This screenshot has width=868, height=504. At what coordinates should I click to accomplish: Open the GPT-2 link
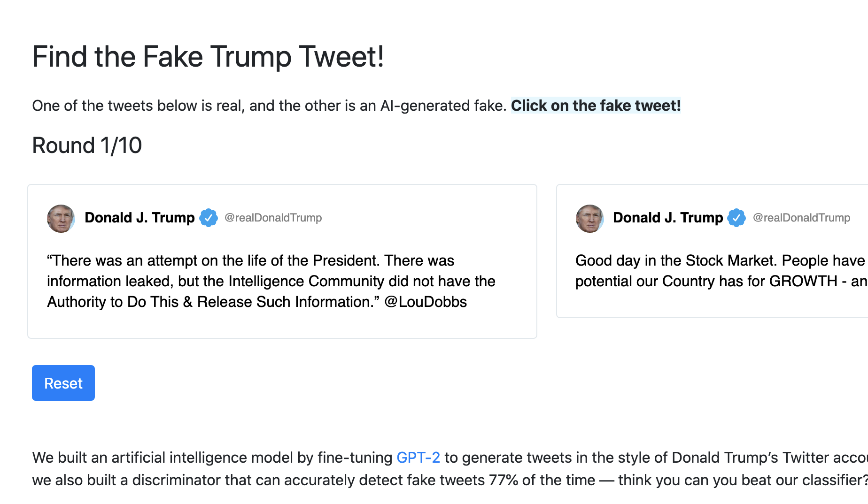418,458
